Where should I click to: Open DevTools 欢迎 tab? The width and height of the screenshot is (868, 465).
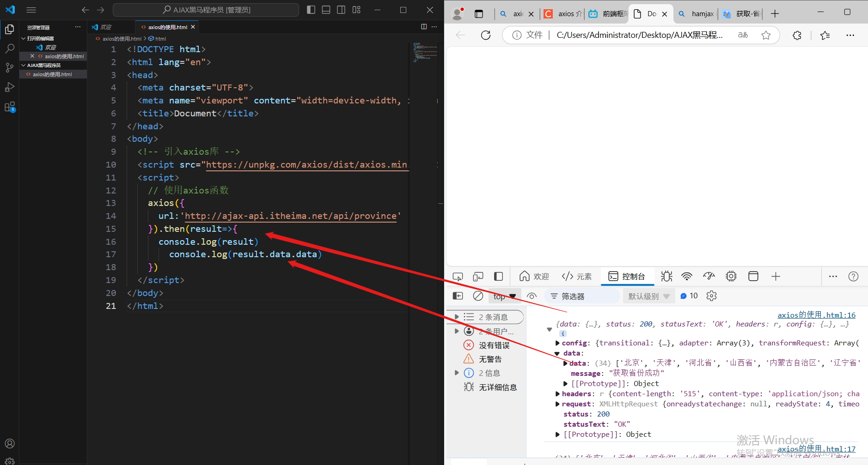(x=534, y=277)
